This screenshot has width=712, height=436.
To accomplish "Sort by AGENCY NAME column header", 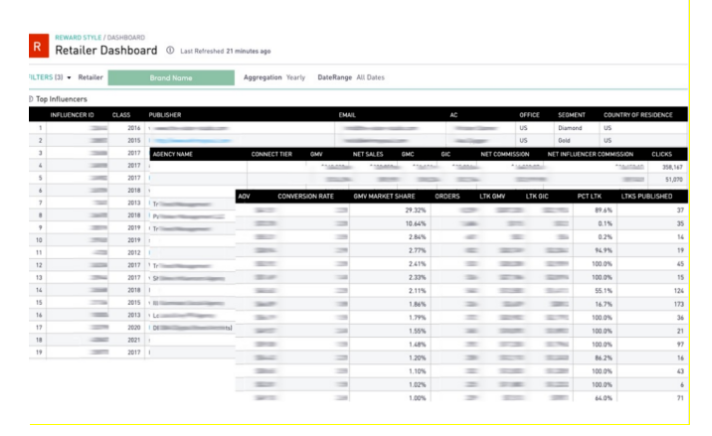I will tap(173, 154).
